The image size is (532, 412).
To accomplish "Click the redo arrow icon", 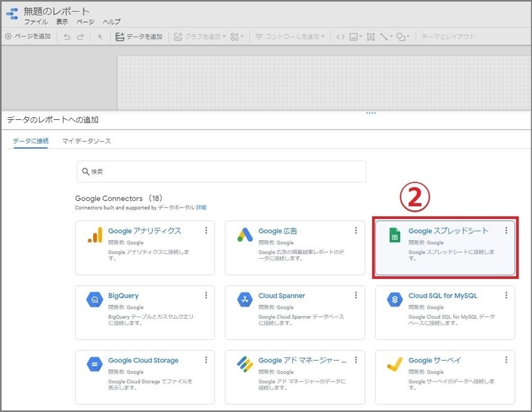I will coord(80,37).
